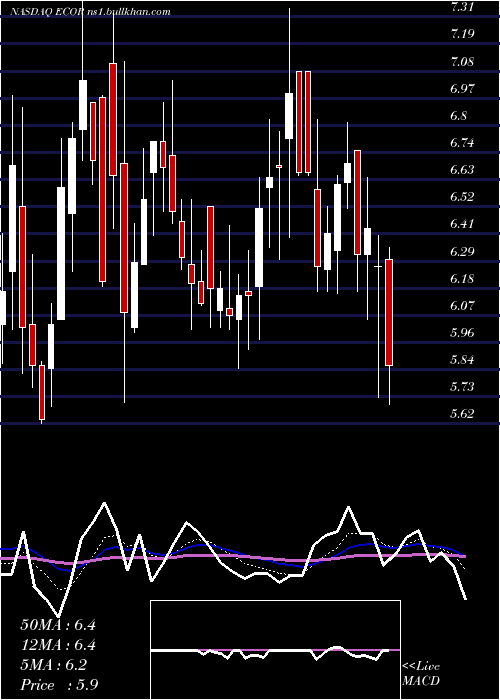Click the 6.18 price axis label
This screenshot has width=500, height=700.
pos(462,279)
